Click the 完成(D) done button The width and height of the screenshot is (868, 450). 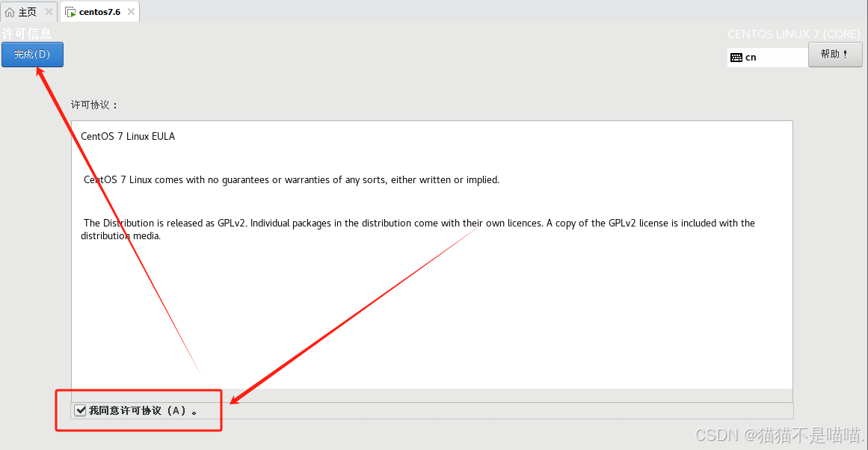pos(32,55)
